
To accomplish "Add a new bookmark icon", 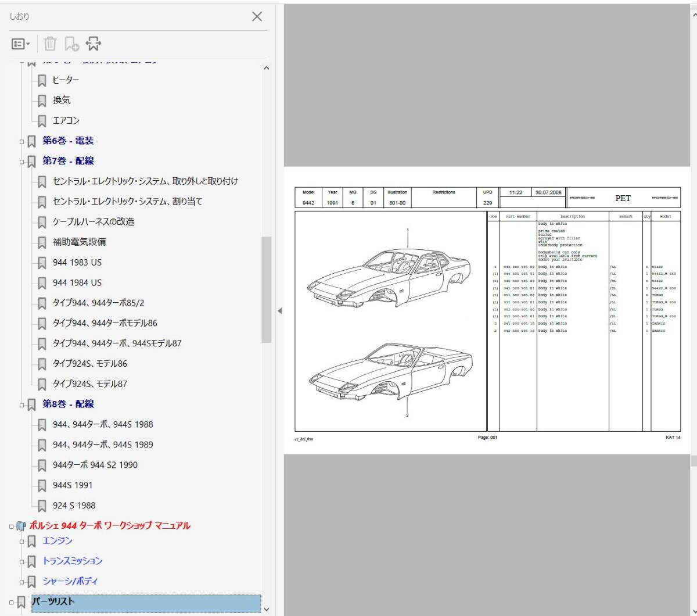I will click(x=71, y=44).
